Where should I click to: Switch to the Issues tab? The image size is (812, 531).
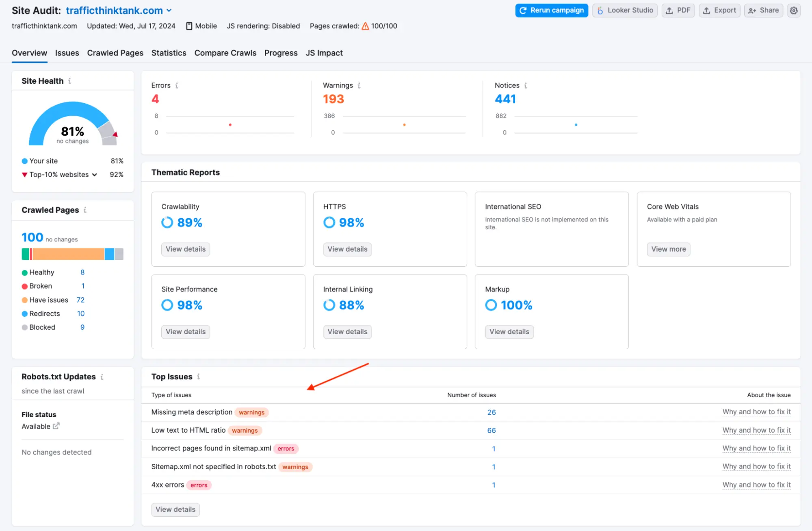click(x=67, y=53)
